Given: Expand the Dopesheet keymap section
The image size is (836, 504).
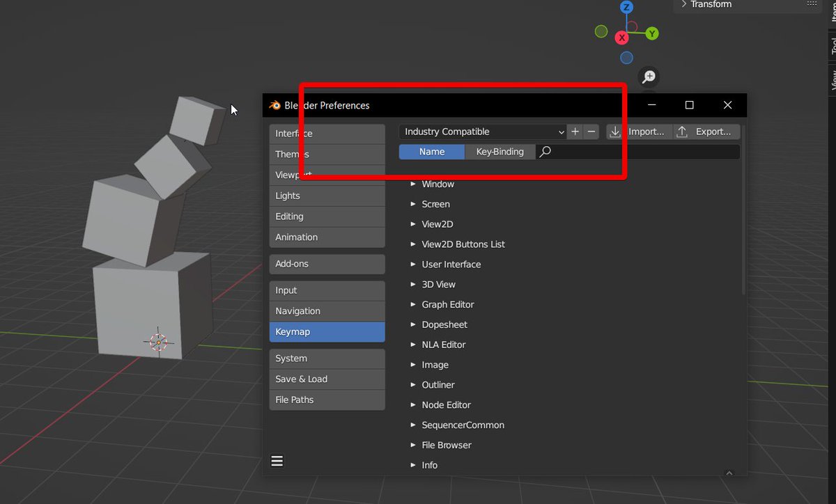Looking at the screenshot, I should 413,324.
